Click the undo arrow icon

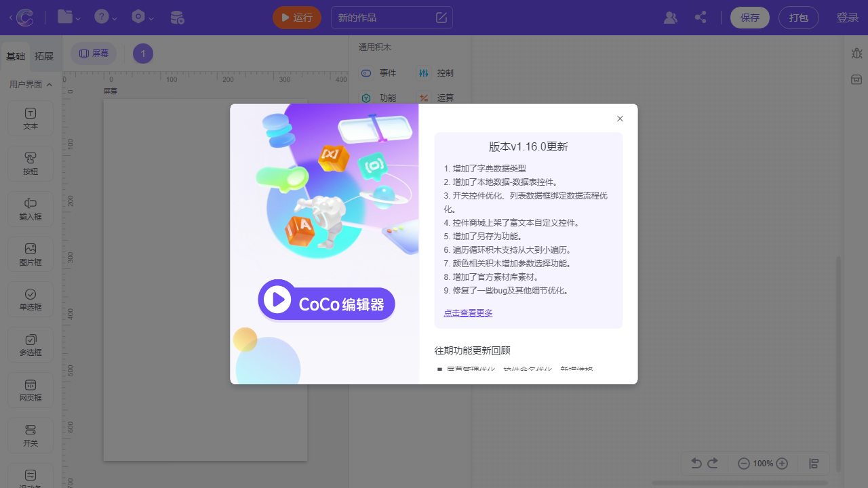click(696, 464)
